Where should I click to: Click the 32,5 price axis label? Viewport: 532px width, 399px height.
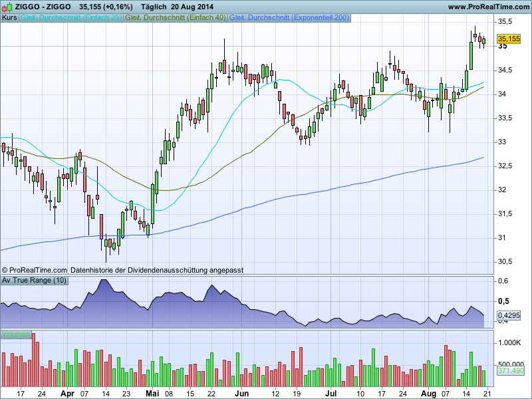click(505, 166)
